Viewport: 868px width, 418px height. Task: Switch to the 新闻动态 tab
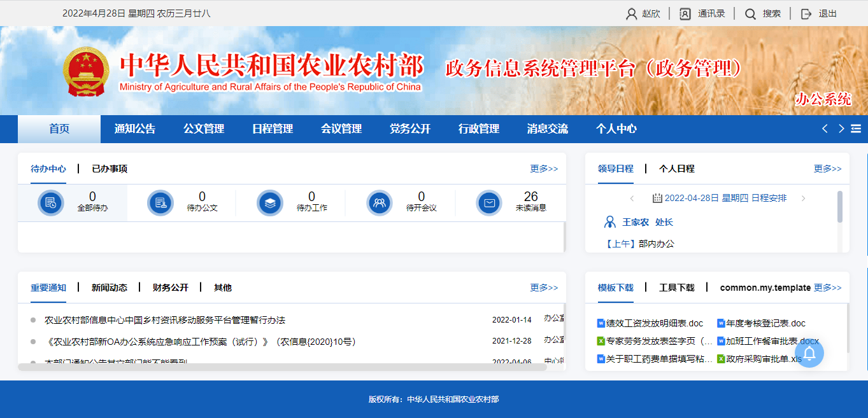click(110, 288)
